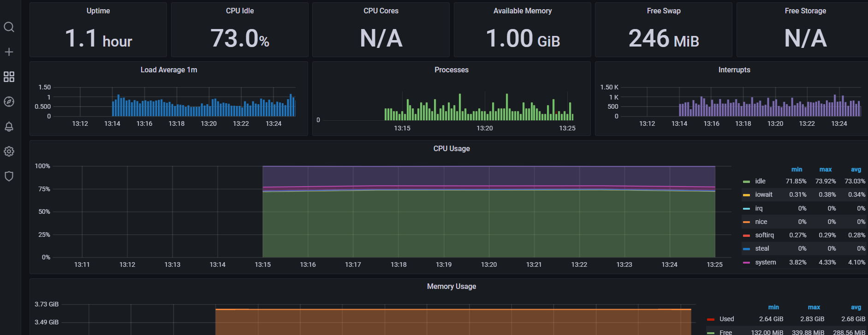Open the Available Memory panel title menu
This screenshot has height=335, width=868.
[523, 11]
